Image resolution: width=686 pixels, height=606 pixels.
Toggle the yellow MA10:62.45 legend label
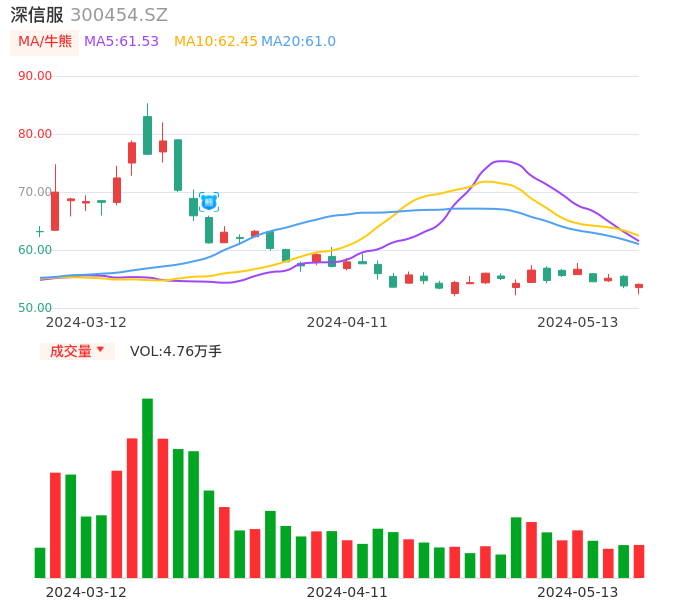[x=215, y=42]
